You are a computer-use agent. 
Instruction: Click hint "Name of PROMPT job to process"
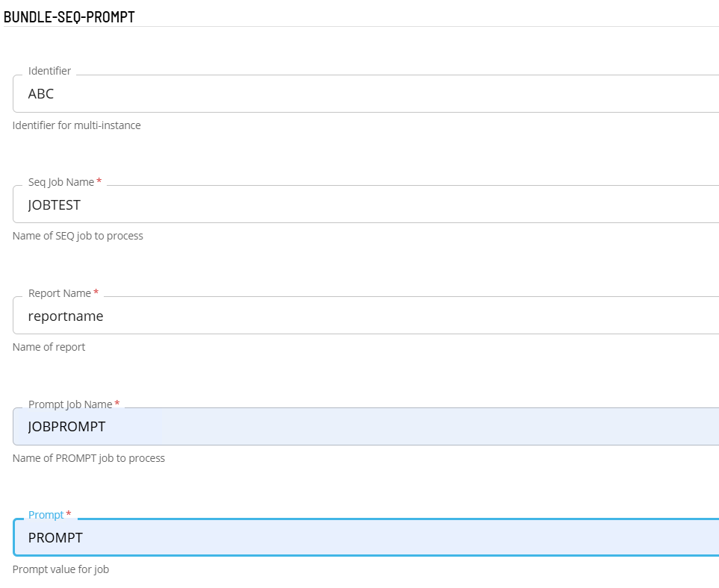click(x=89, y=458)
